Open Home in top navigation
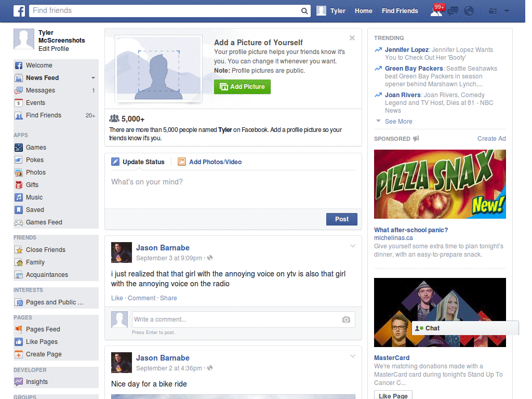 pyautogui.click(x=363, y=11)
